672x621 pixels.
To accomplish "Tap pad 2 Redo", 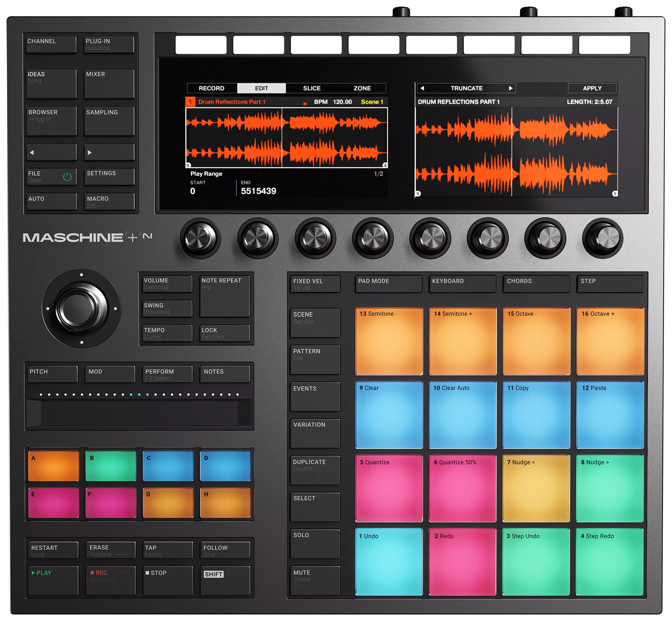I will [x=462, y=562].
